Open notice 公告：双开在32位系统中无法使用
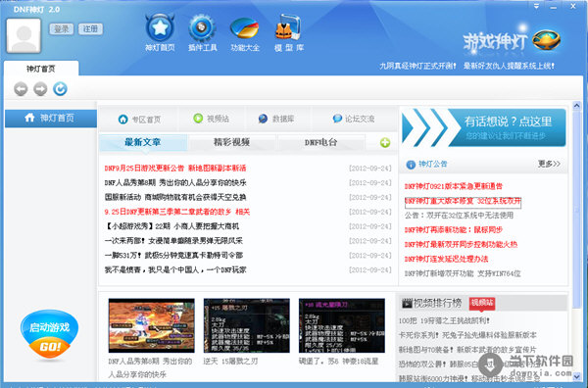This screenshot has height=388, width=588. pos(459,216)
